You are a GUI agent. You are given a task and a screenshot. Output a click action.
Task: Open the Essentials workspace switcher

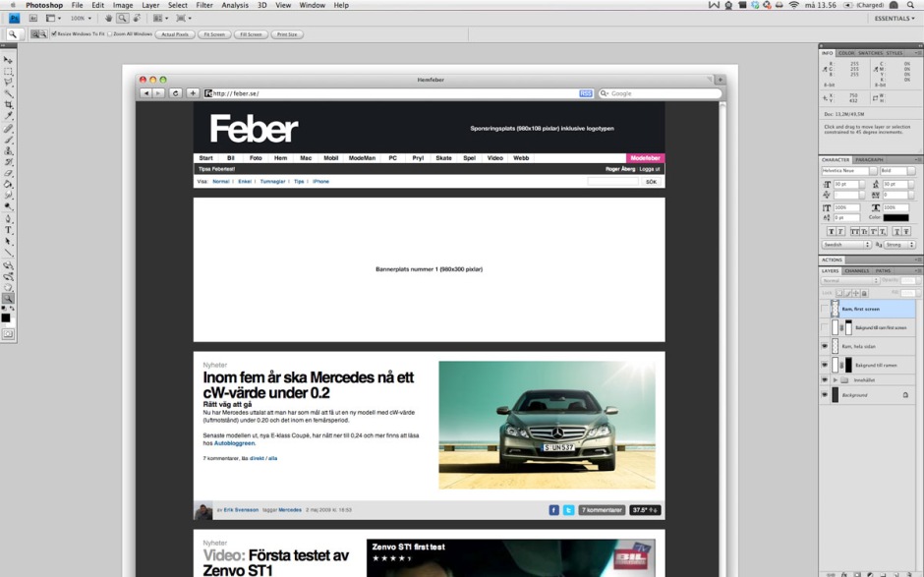pos(895,19)
